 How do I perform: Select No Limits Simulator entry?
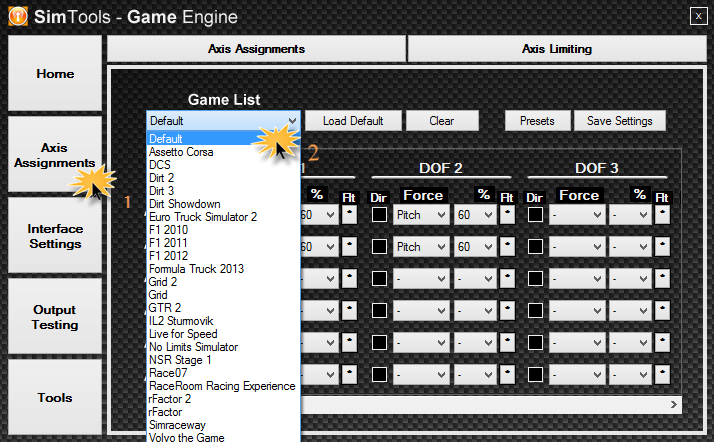point(223,347)
